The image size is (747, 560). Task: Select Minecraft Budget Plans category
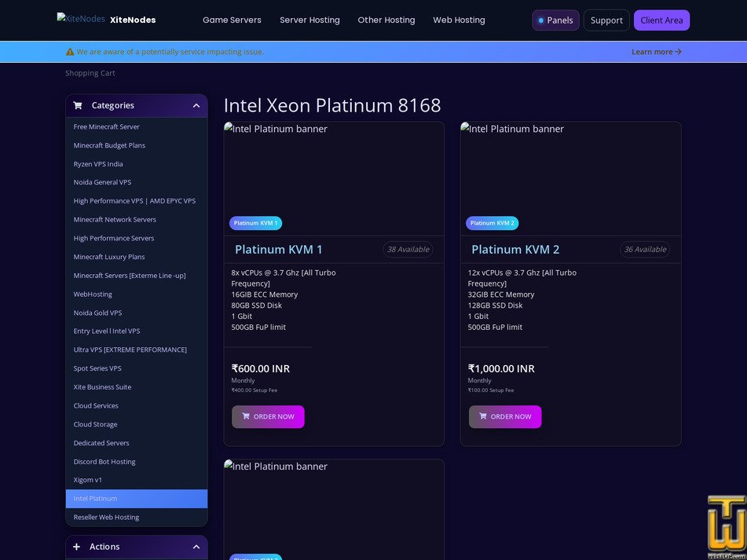click(x=136, y=145)
